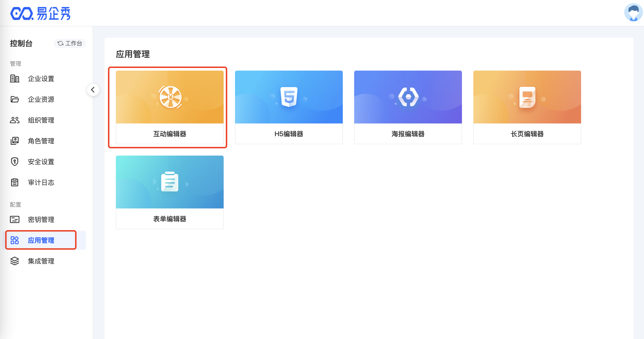Click the 应用管理 grid icon

click(x=14, y=240)
